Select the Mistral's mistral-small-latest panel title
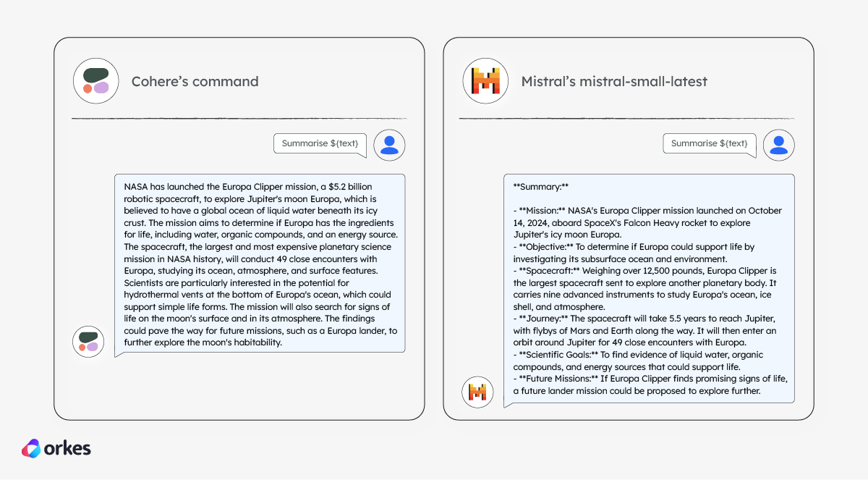Screen dimensions: 868x480 (615, 82)
